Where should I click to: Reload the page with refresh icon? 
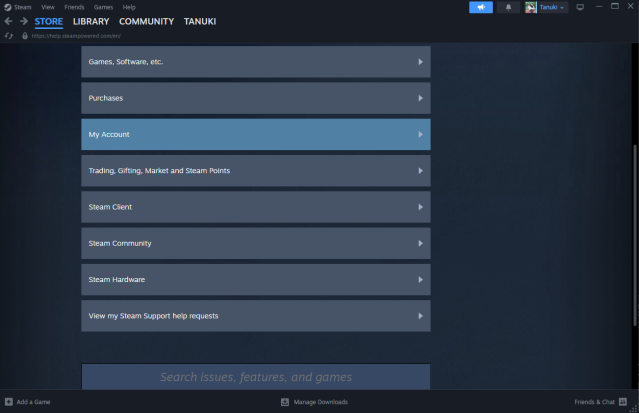click(9, 36)
